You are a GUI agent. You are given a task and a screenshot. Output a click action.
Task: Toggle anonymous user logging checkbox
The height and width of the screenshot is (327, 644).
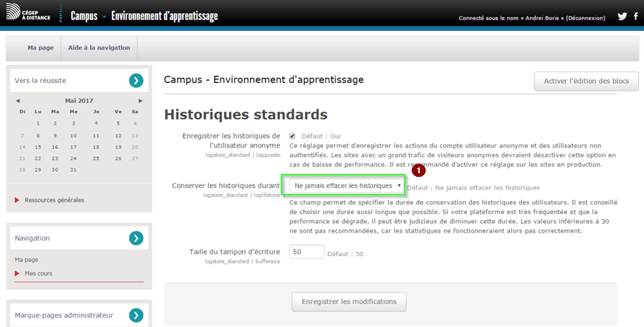point(292,136)
